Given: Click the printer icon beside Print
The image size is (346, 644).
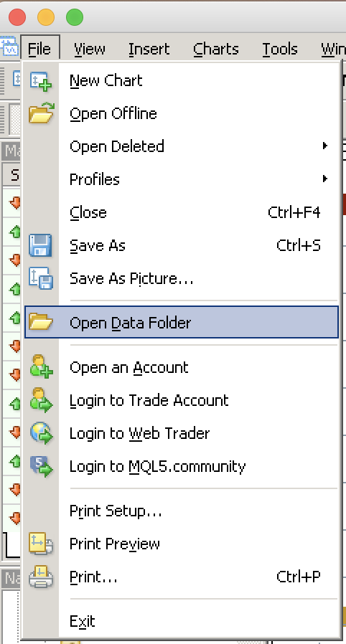Looking at the screenshot, I should click(x=41, y=577).
